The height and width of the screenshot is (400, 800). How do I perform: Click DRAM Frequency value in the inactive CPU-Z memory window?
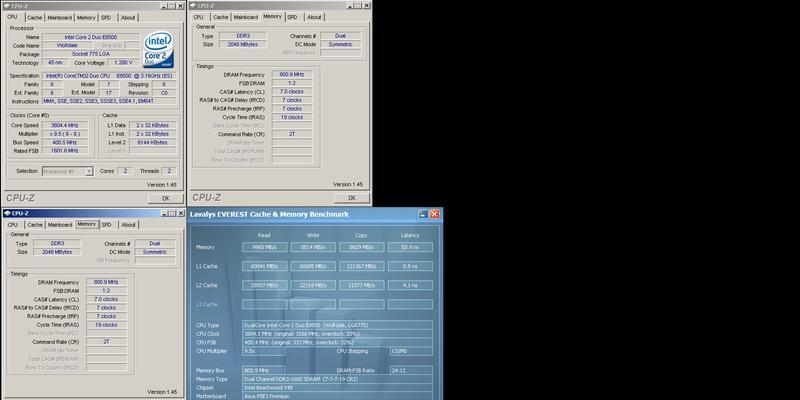pos(292,74)
